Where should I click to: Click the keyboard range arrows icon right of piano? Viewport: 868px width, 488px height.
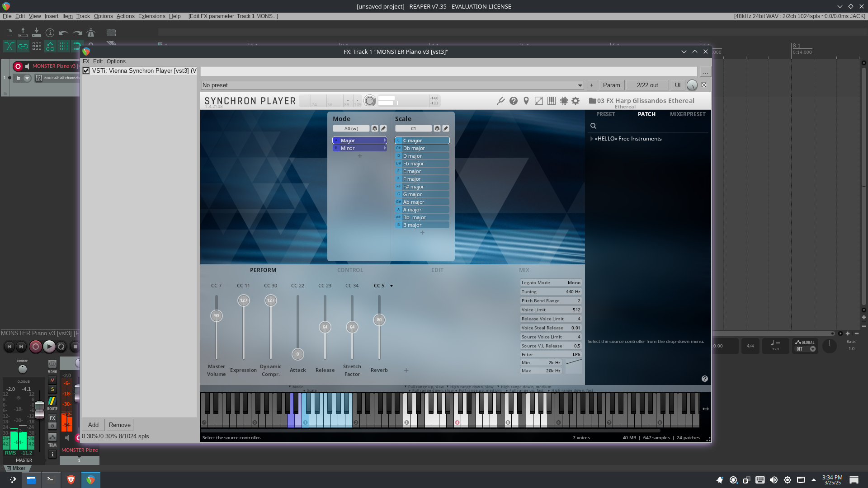(706, 409)
